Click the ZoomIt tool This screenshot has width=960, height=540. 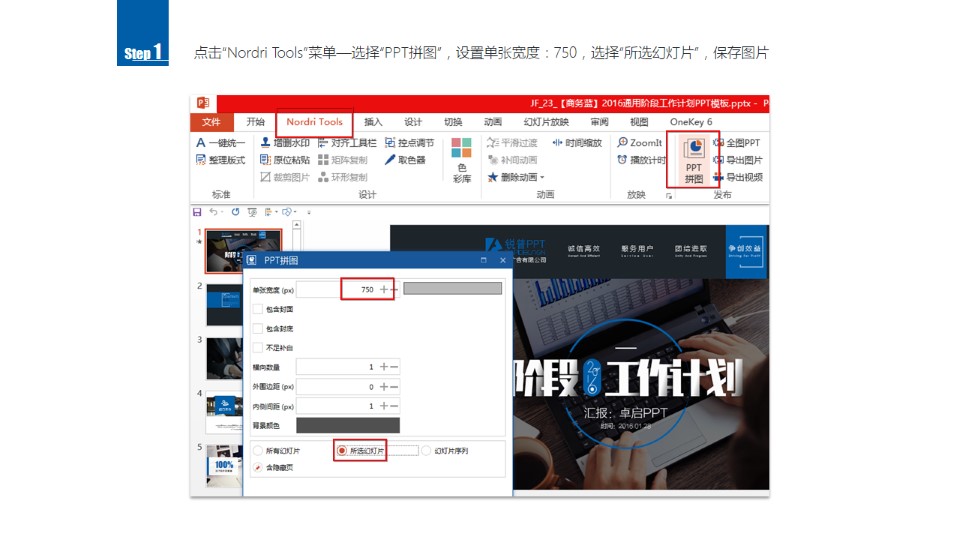pos(640,143)
